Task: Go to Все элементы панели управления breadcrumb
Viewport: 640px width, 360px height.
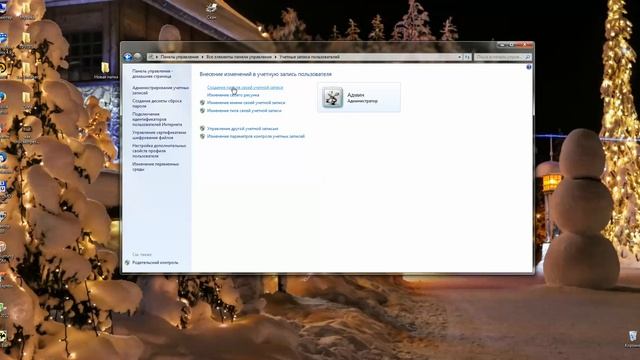Action: (239, 57)
